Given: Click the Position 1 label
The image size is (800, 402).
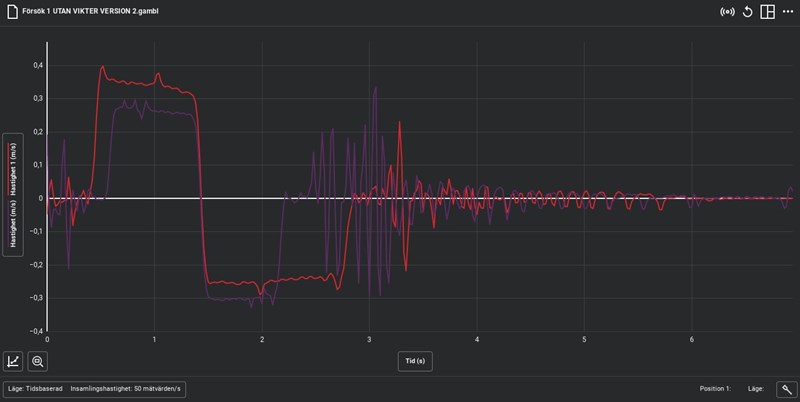Looking at the screenshot, I should click(714, 389).
